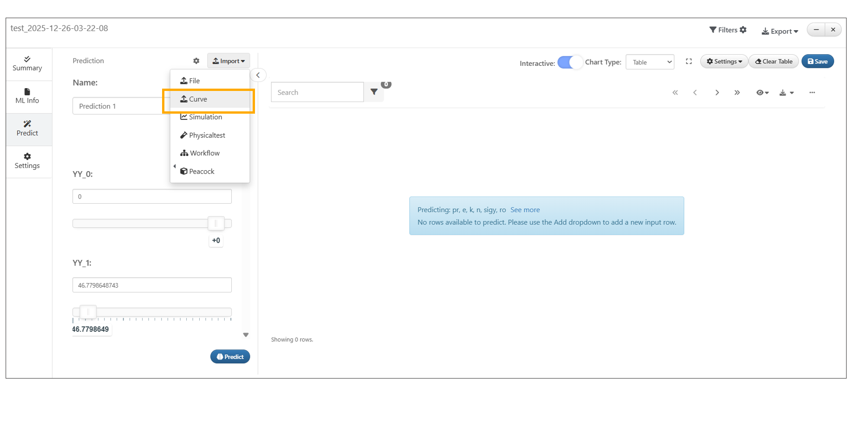Select Curve from the Import menu
The image size is (868, 425).
(198, 99)
